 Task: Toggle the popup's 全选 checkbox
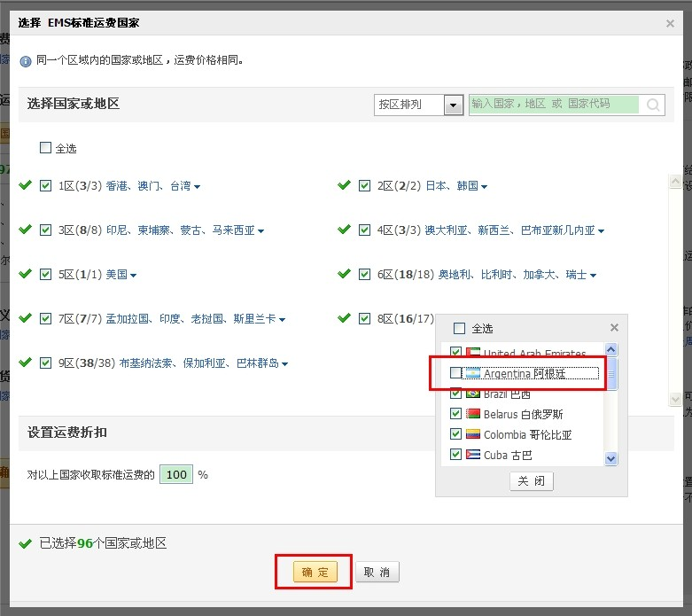pyautogui.click(x=460, y=328)
